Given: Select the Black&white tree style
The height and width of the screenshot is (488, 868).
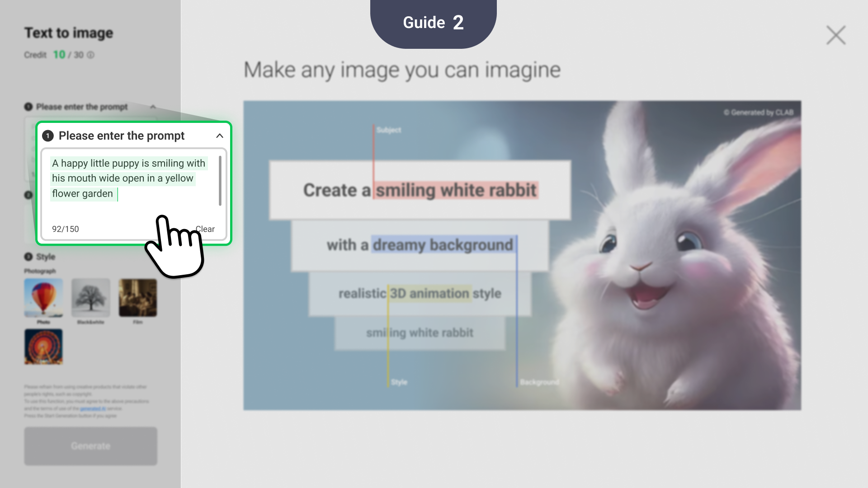Looking at the screenshot, I should click(x=90, y=297).
